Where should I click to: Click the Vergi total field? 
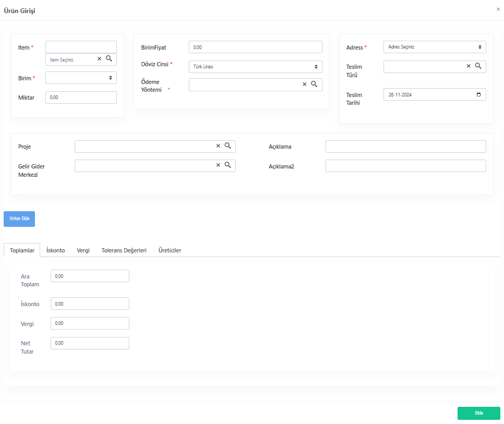tap(90, 323)
